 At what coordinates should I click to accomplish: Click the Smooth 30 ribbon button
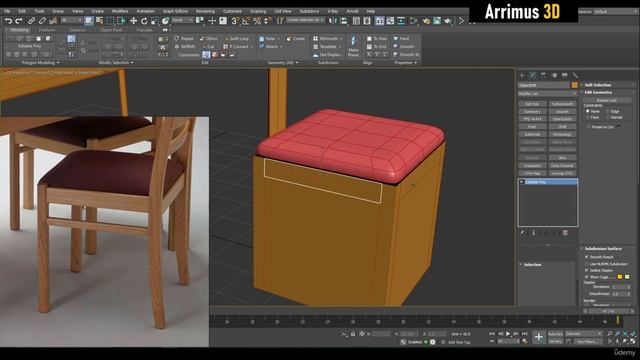coord(406,54)
